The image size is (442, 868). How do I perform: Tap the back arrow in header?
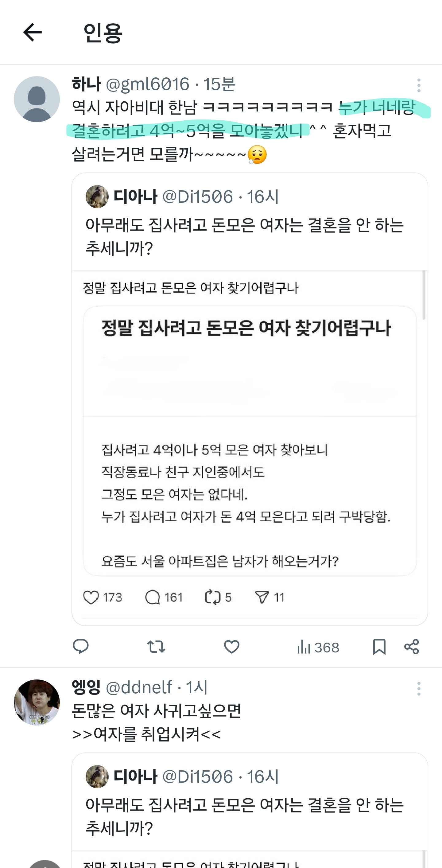point(32,32)
